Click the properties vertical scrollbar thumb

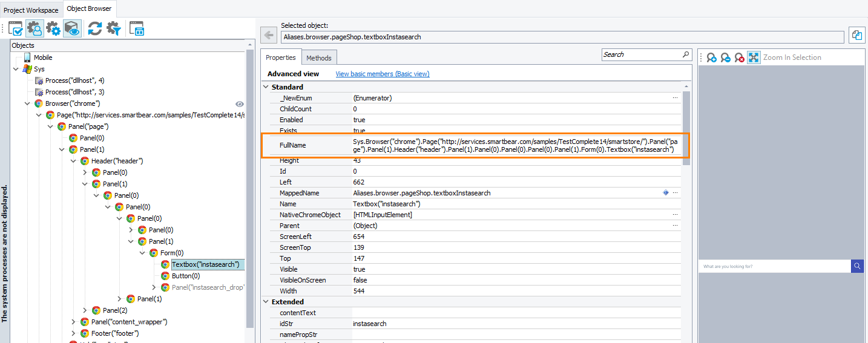pyautogui.click(x=686, y=128)
